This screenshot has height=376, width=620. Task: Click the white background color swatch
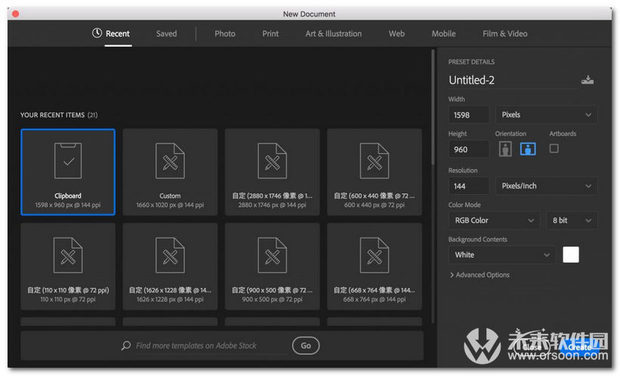571,255
